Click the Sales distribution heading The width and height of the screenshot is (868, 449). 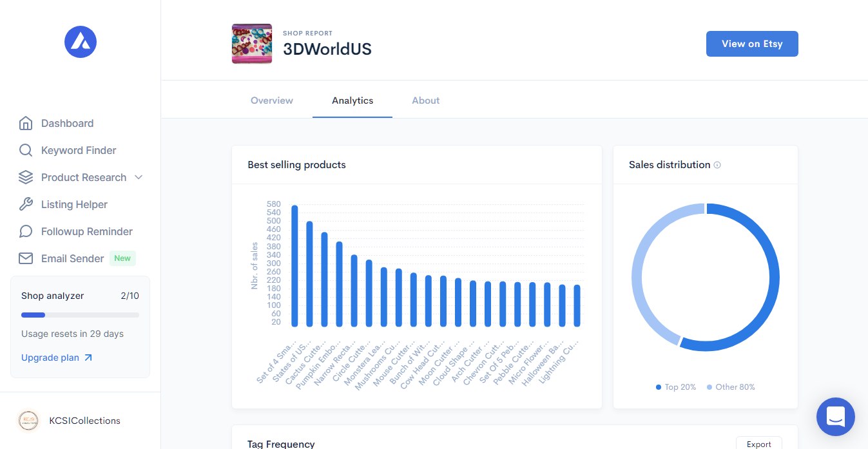pos(670,165)
